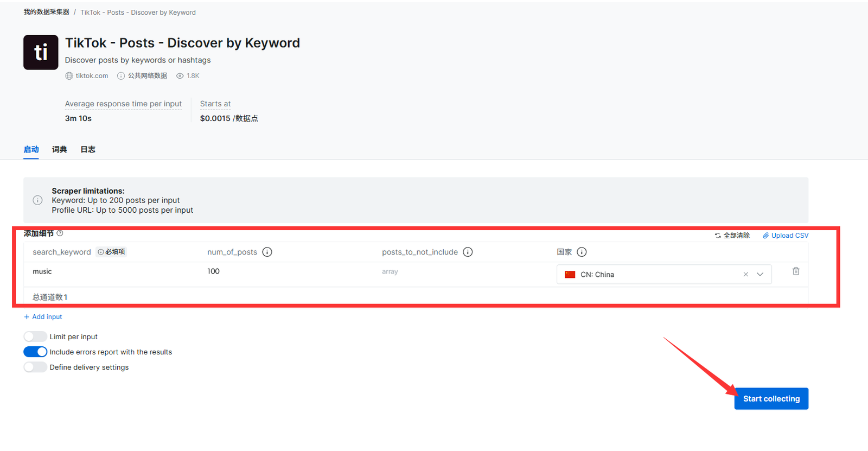Image resolution: width=868 pixels, height=451 pixels.
Task: Click the info icon next to num_of_posts
Action: click(x=267, y=252)
